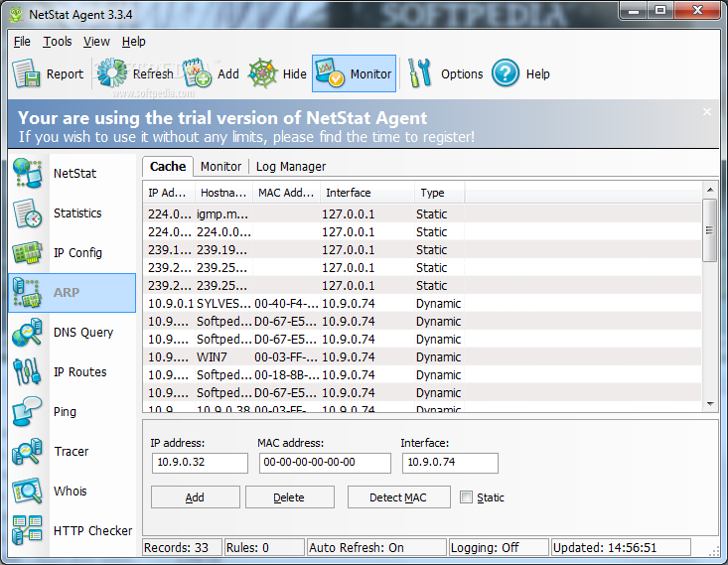Click the scroll up arrow of the ARP list
The width and height of the screenshot is (728, 565).
coord(710,190)
